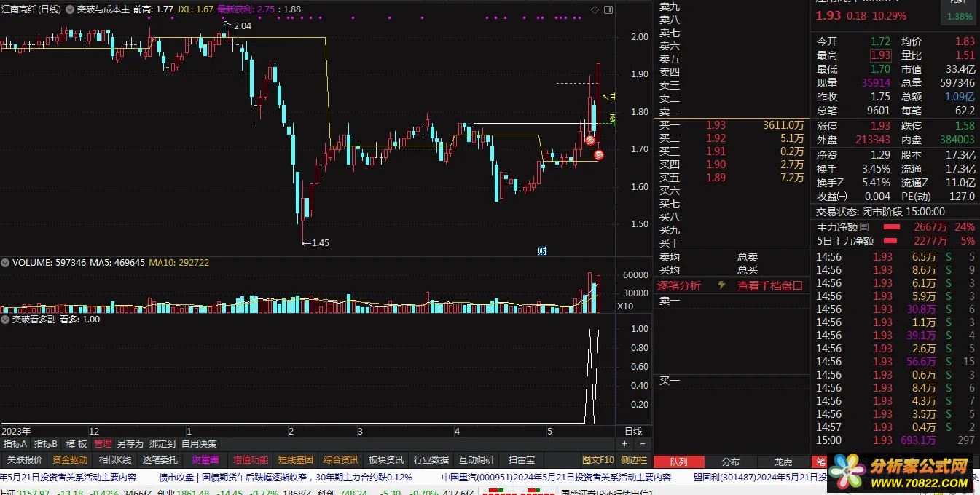Click news headline 债市收盘 in ticker

[286, 478]
